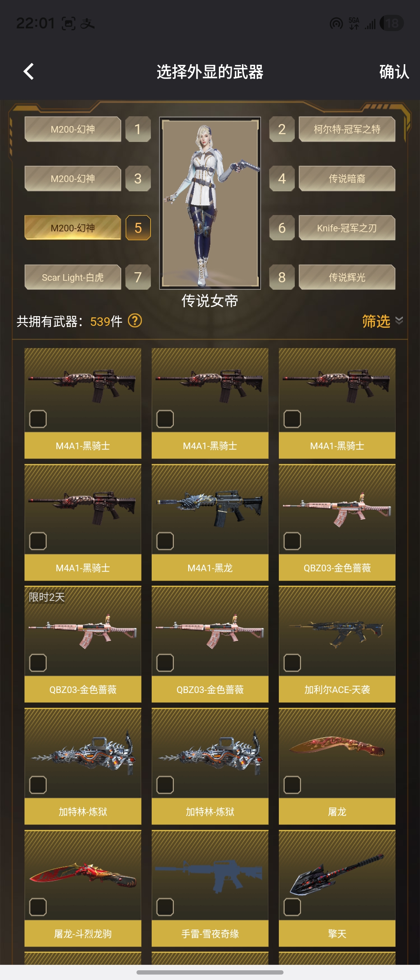The height and width of the screenshot is (980, 420).
Task: Tap the highlighted slot 5 badge
Action: 138,228
